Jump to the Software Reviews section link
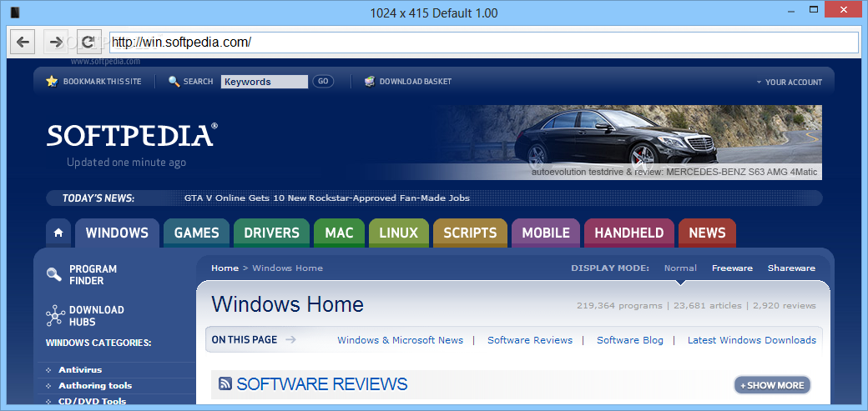 click(530, 340)
